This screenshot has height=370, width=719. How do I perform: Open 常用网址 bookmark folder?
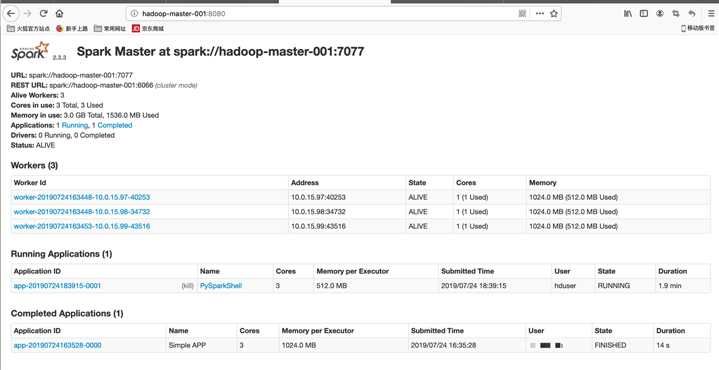(110, 28)
